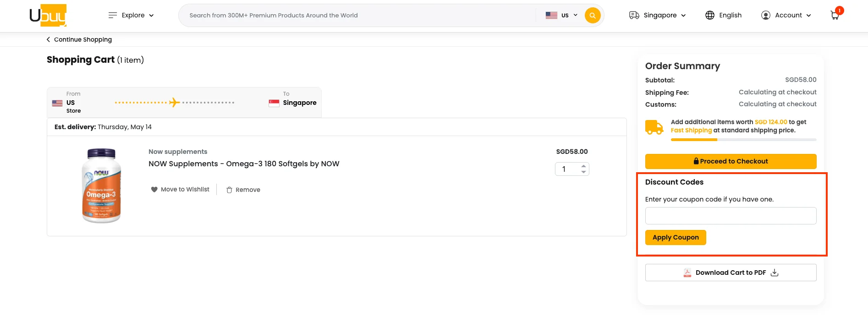Click the Ubuy logo
Screen dimensions: 868x322
pyautogui.click(x=48, y=15)
